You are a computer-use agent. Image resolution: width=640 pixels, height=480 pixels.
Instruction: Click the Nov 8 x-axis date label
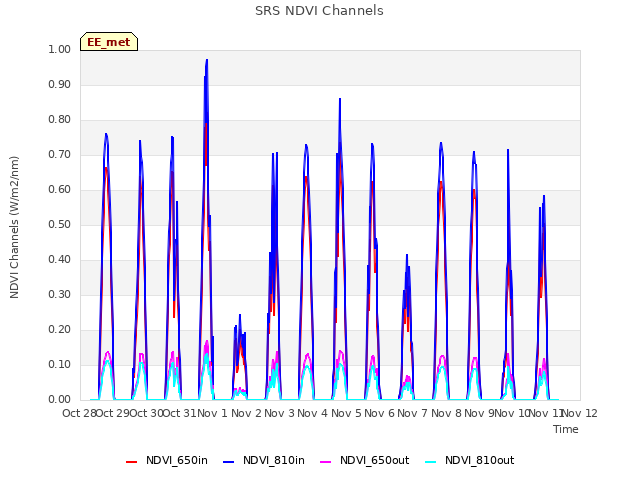[446, 413]
